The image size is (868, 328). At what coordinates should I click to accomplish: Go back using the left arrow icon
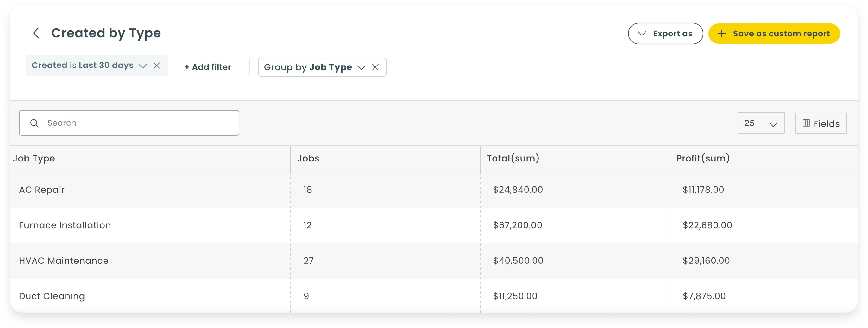click(36, 33)
